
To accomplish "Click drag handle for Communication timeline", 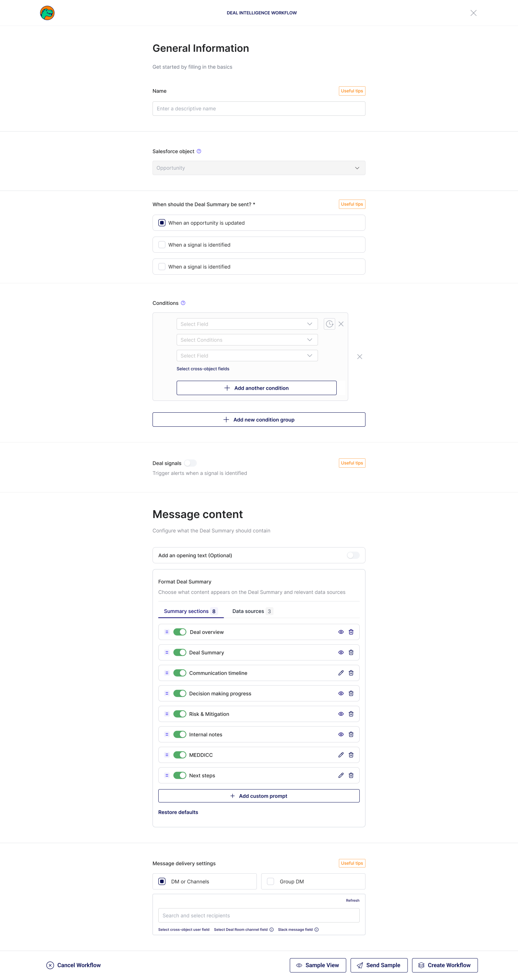I will pyautogui.click(x=167, y=673).
